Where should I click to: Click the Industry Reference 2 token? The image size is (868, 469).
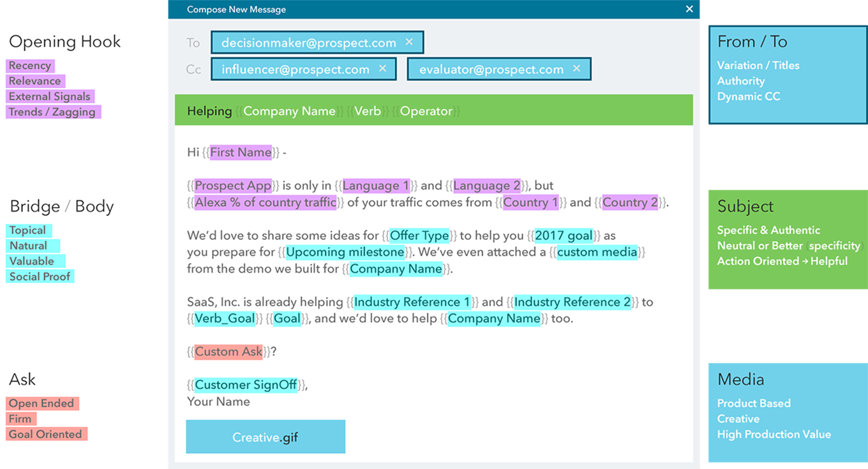pyautogui.click(x=572, y=302)
